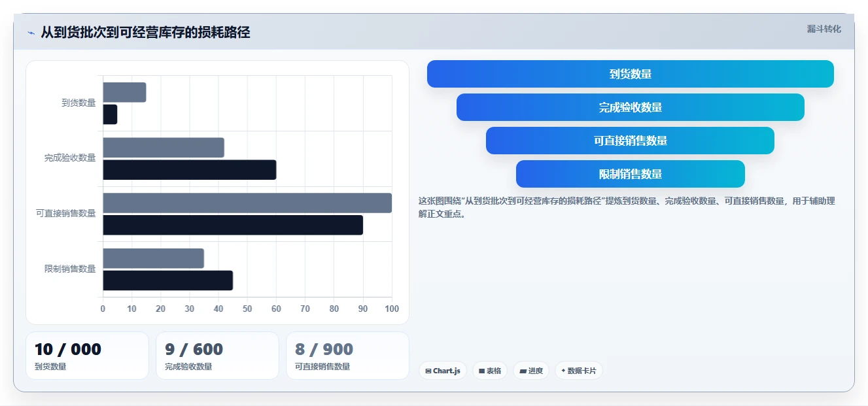Click the 到货数量 chart axis label
Image resolution: width=868 pixels, height=406 pixels.
[78, 103]
